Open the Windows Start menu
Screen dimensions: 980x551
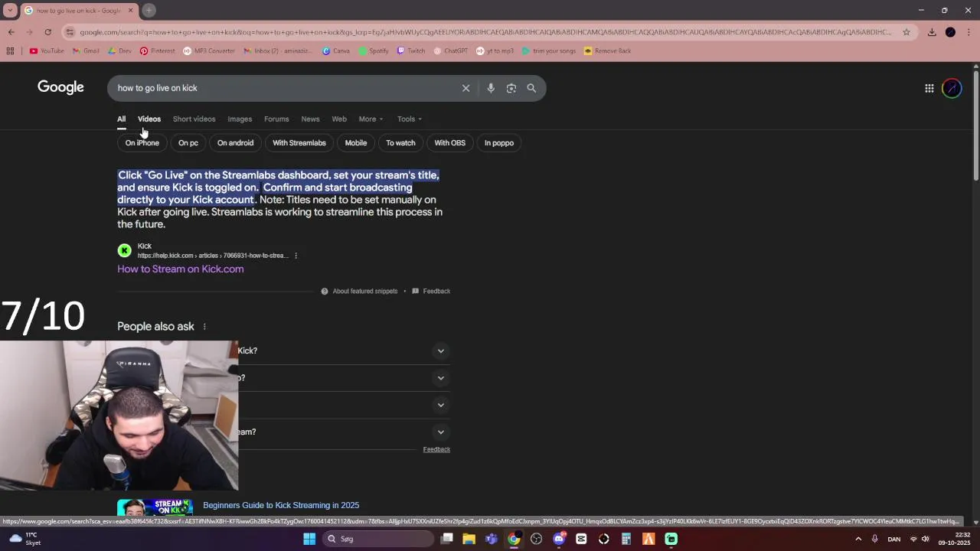click(309, 539)
